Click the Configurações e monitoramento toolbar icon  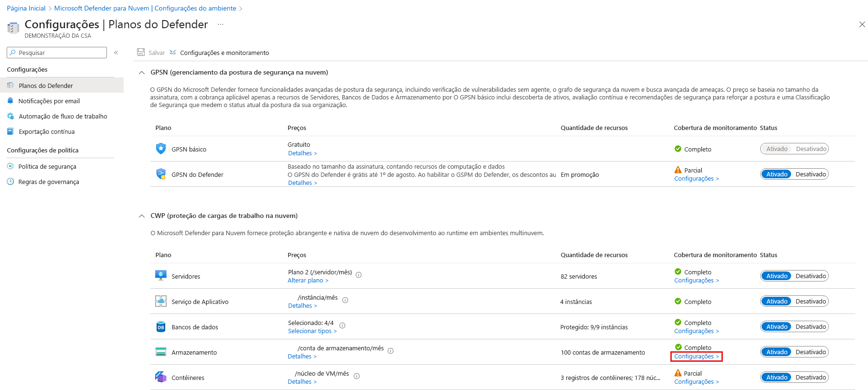click(173, 53)
